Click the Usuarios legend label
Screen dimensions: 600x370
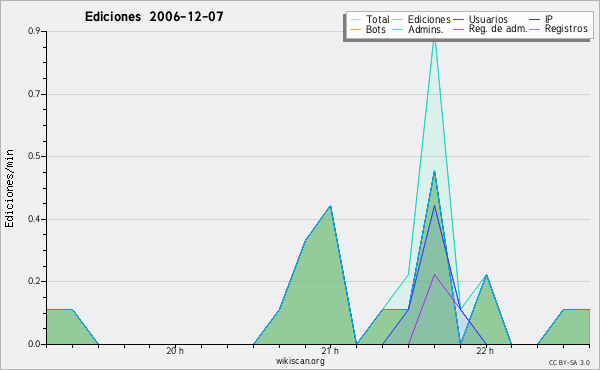click(x=488, y=19)
